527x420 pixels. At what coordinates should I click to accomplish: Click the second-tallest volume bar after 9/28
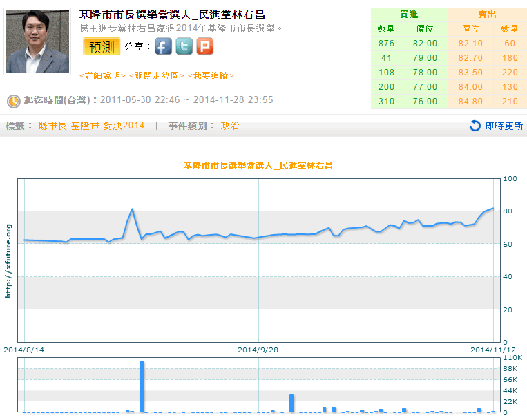point(291,403)
